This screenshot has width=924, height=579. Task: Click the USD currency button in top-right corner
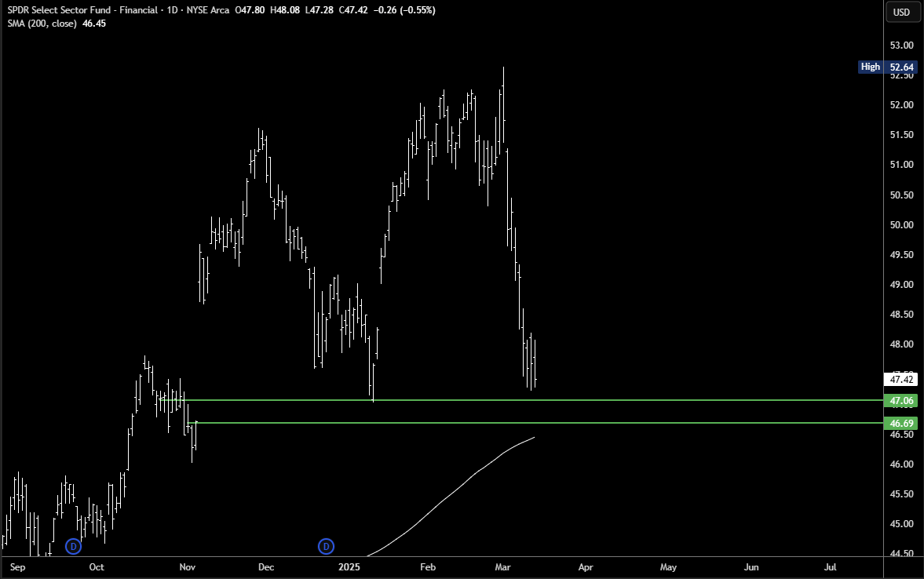pos(902,12)
